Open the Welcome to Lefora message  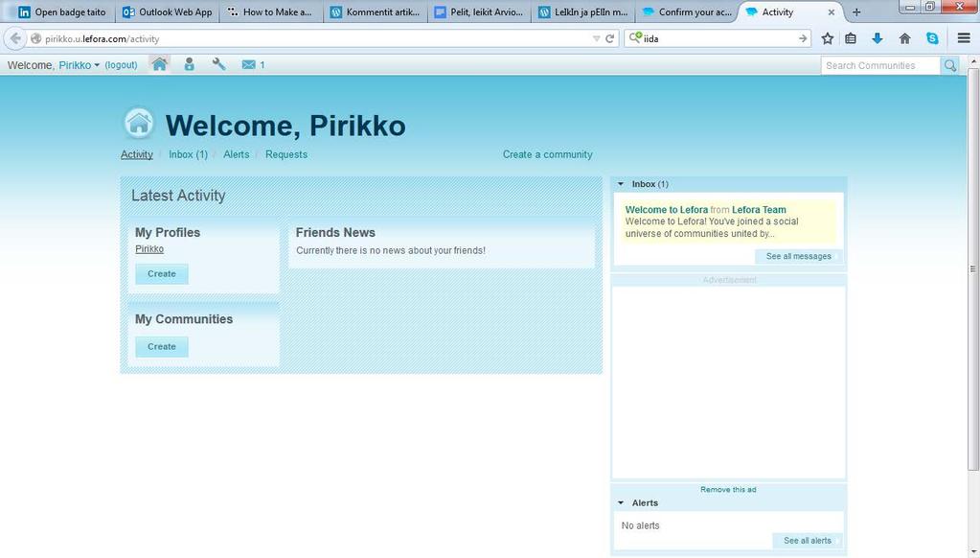click(x=666, y=210)
